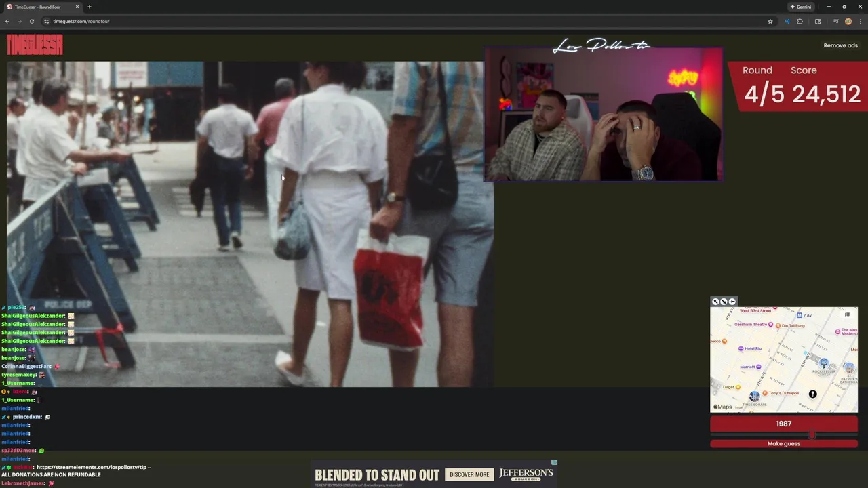
Task: Open the Chrome profile avatar
Action: [x=848, y=21]
